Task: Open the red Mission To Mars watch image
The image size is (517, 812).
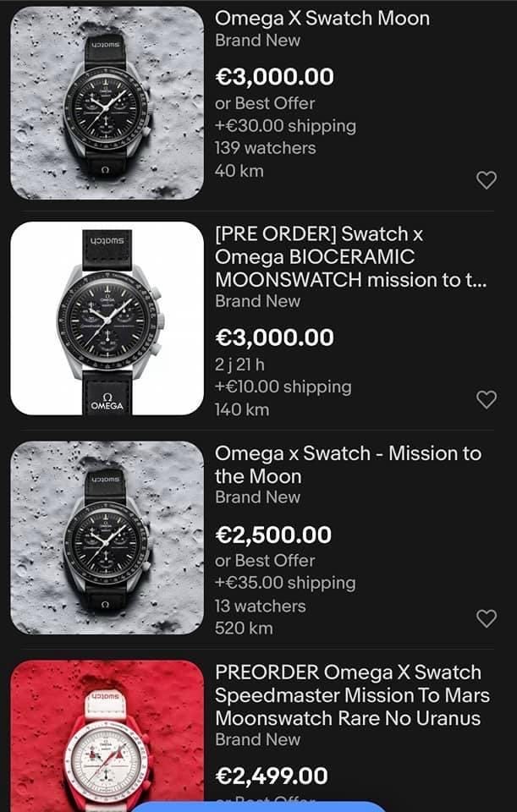Action: 107,734
